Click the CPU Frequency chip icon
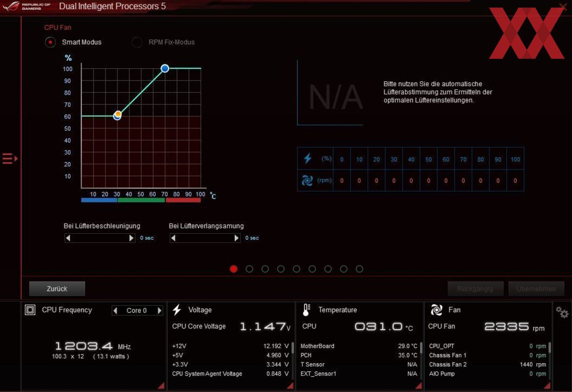The width and height of the screenshot is (572, 392). coord(30,310)
